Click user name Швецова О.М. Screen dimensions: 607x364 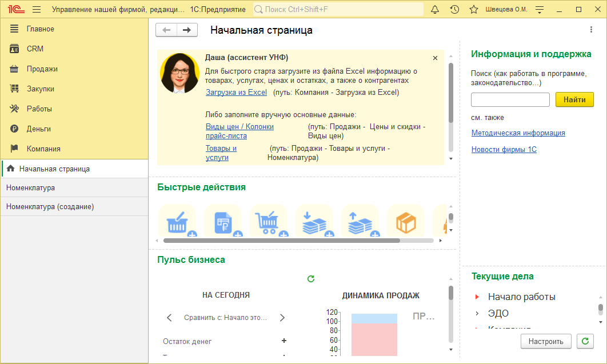pyautogui.click(x=506, y=9)
